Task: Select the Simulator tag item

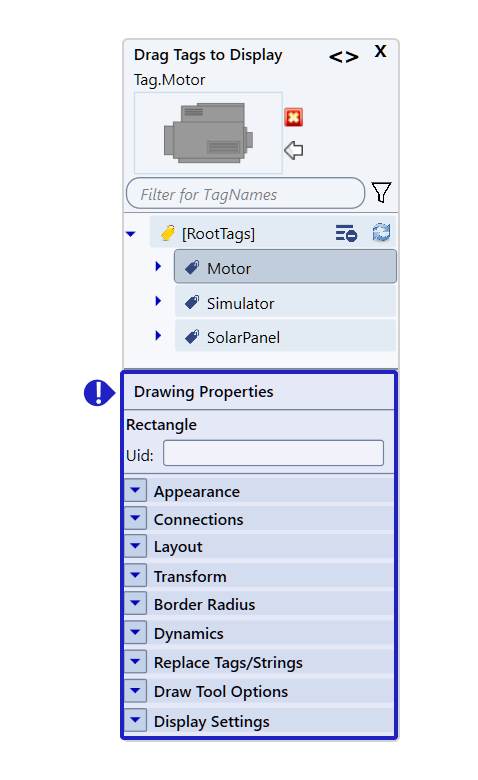Action: click(286, 303)
